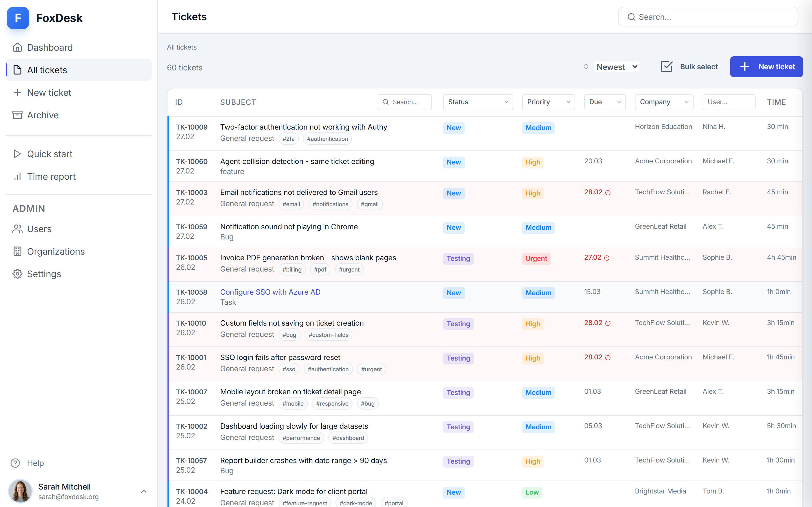Open Dashboard via the home icon
The width and height of the screenshot is (812, 507).
click(x=17, y=48)
